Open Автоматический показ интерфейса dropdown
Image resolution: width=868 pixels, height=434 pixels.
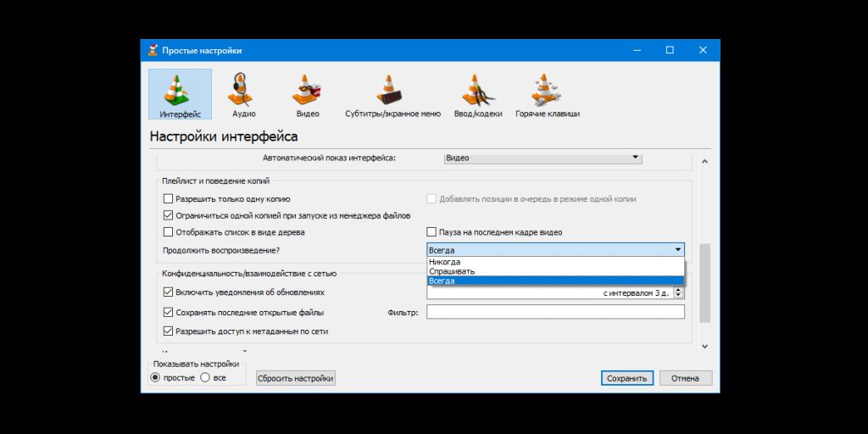coord(543,158)
